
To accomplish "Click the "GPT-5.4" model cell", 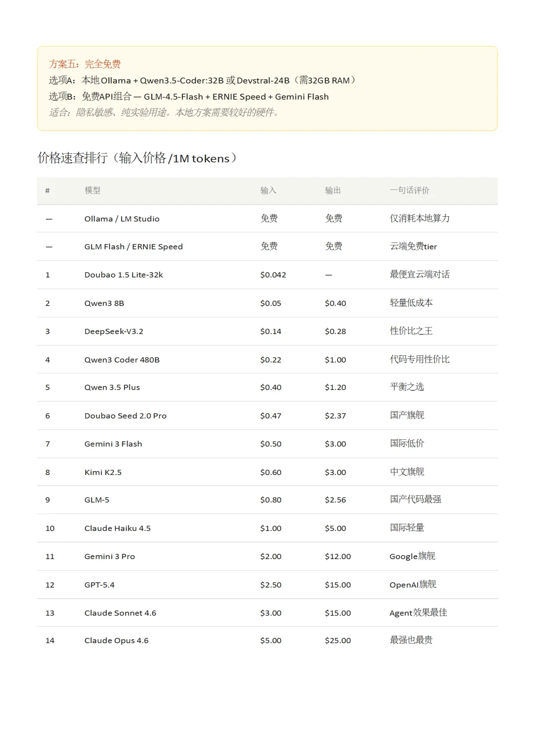I will point(99,585).
